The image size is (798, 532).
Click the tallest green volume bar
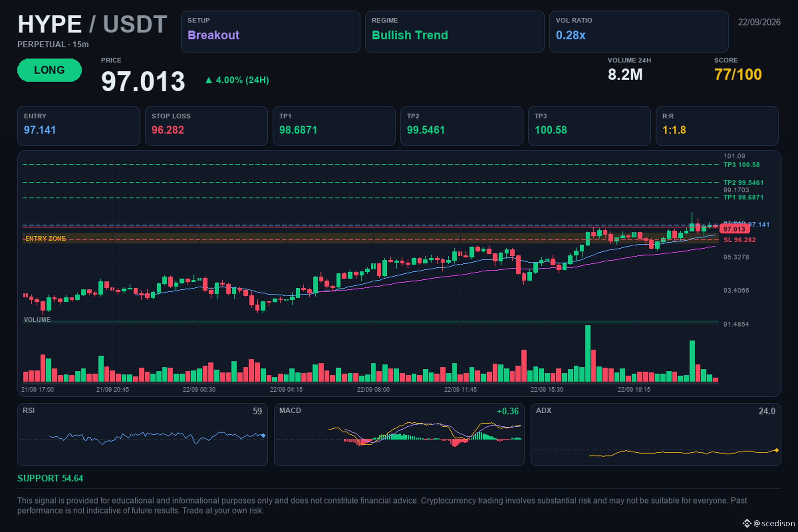(588, 353)
